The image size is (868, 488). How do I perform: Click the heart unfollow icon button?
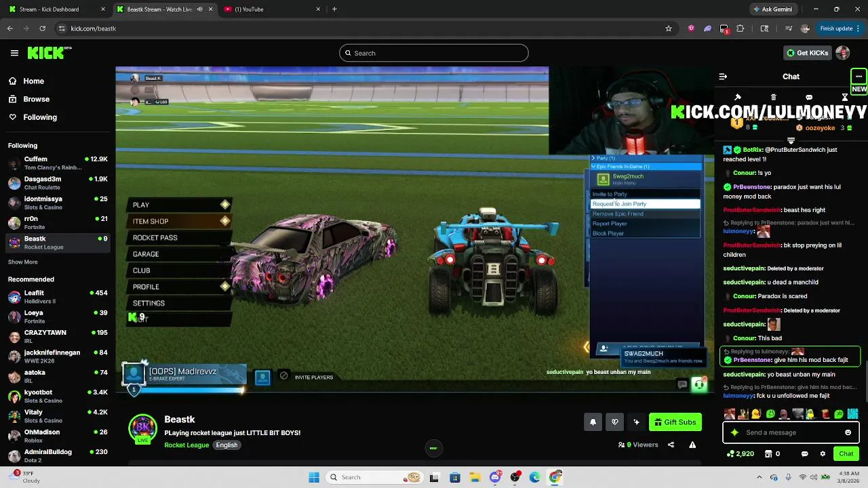pos(614,422)
